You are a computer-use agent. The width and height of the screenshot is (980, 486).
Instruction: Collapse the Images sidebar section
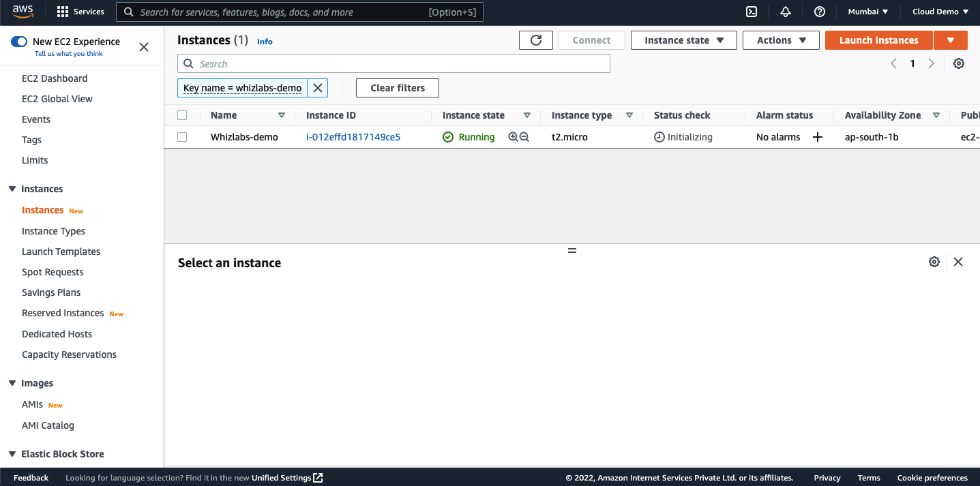coord(12,383)
